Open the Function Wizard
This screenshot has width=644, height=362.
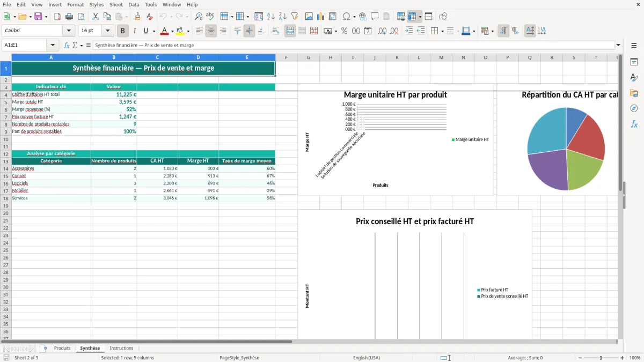coord(67,45)
